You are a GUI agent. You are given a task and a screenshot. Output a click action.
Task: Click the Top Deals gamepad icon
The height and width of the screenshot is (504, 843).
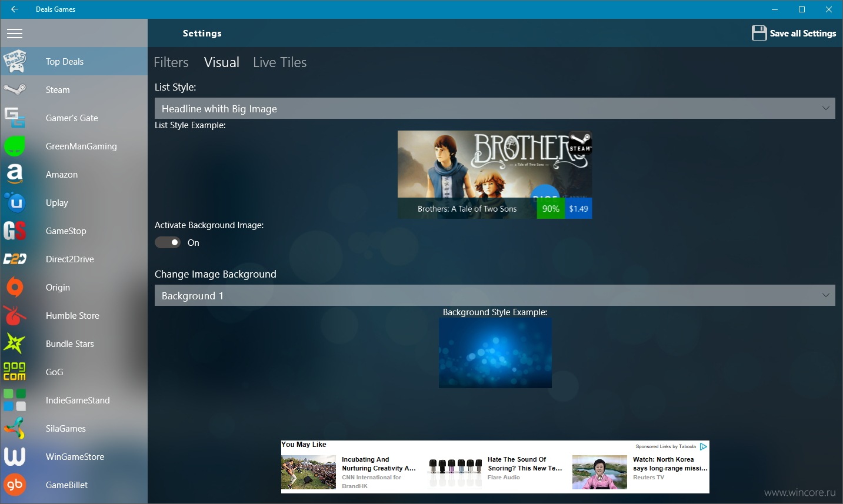pos(15,61)
